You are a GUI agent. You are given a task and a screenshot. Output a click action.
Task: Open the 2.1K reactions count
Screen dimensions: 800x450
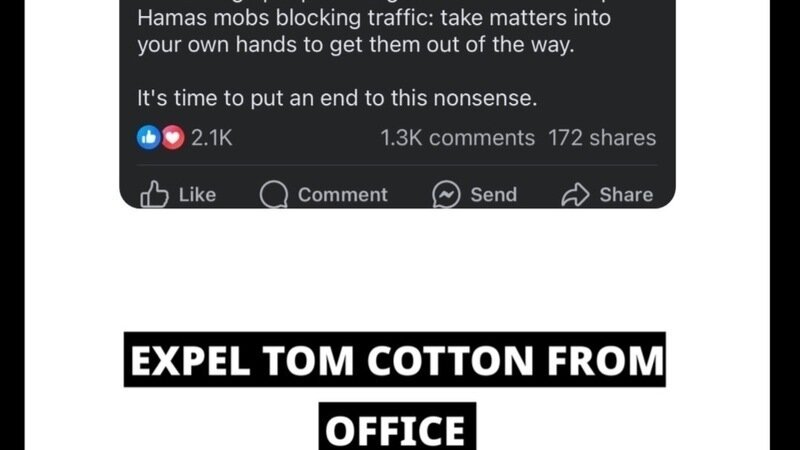coord(211,138)
